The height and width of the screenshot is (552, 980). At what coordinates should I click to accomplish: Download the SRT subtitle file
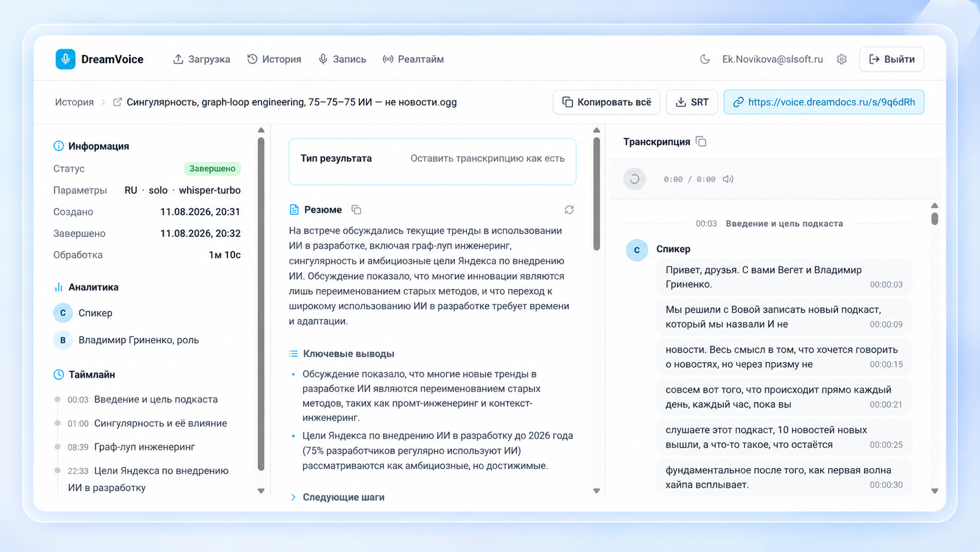pyautogui.click(x=692, y=102)
